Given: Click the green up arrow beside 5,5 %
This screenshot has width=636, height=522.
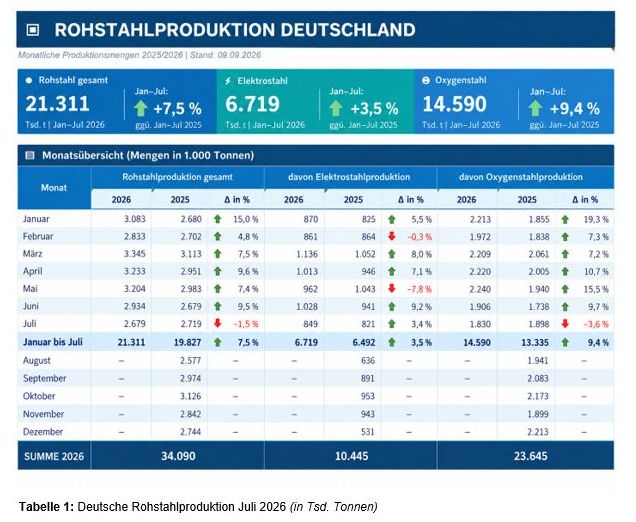Looking at the screenshot, I should click(x=392, y=219).
